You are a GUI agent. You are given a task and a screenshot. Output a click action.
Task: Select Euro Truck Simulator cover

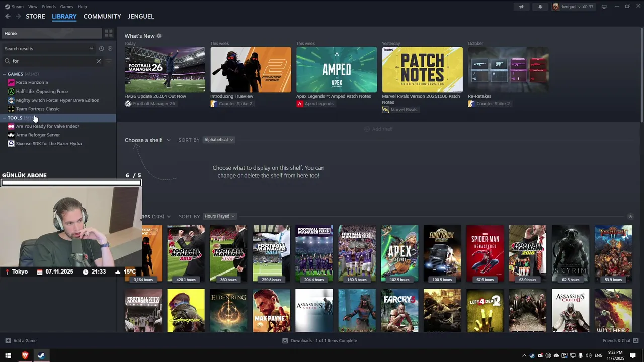click(x=442, y=254)
